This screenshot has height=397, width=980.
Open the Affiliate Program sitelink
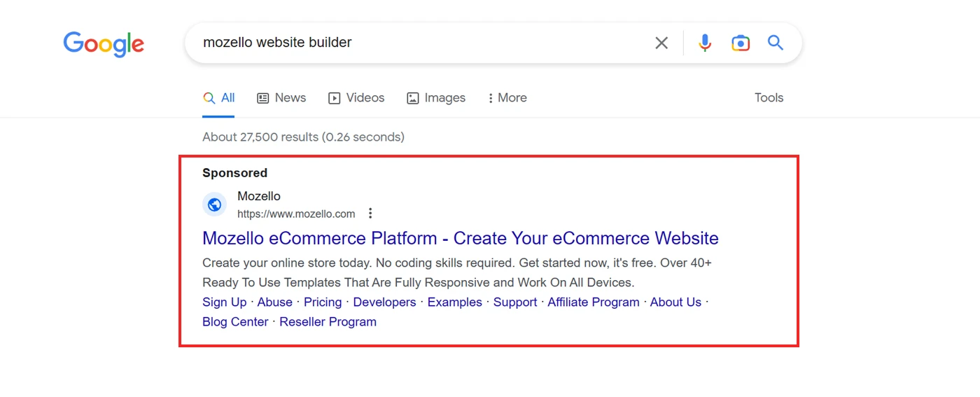[594, 302]
